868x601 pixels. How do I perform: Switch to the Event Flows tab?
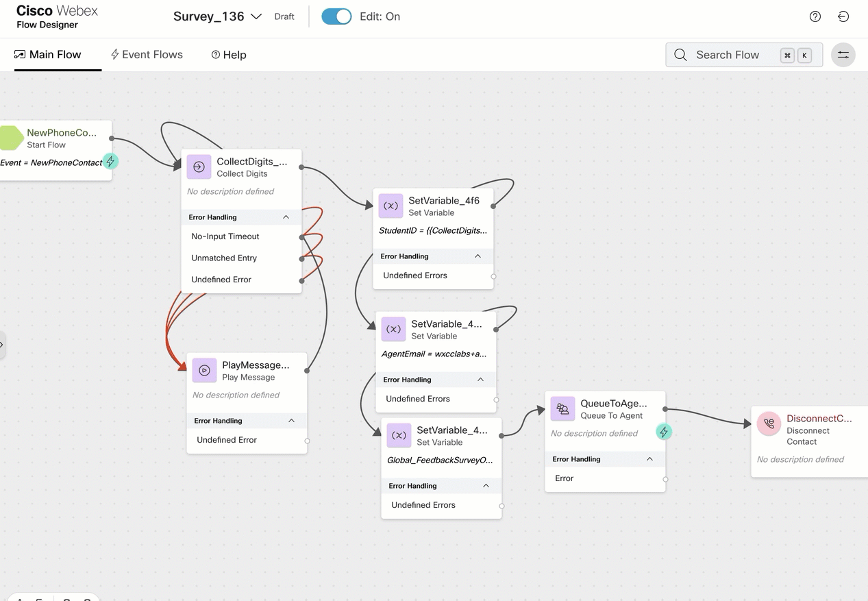point(147,55)
